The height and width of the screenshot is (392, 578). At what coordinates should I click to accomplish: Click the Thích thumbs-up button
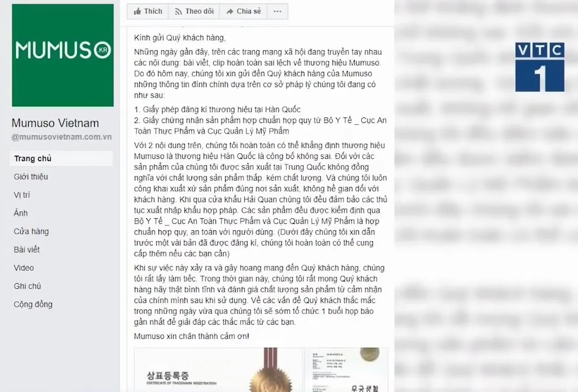click(148, 11)
